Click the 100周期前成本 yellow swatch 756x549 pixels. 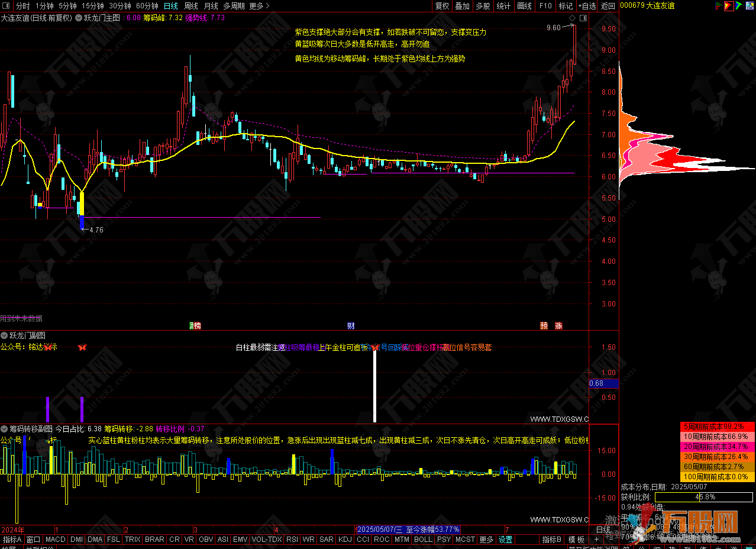tap(718, 476)
